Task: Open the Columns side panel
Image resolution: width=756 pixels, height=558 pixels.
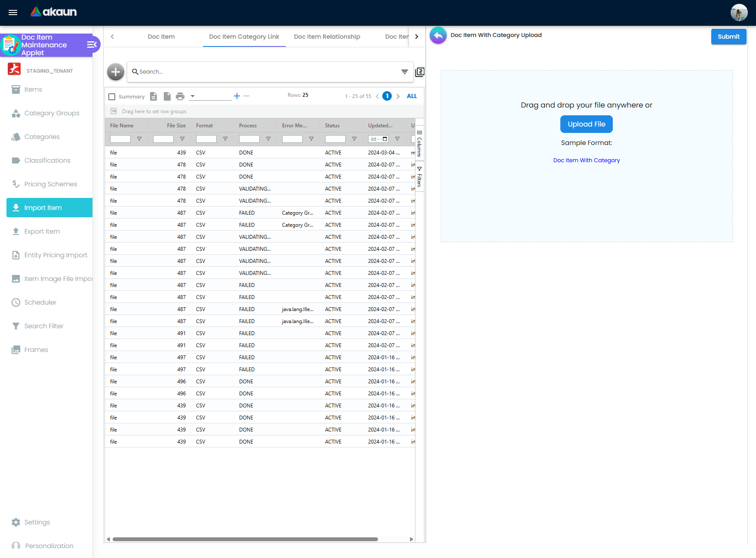Action: (419, 144)
